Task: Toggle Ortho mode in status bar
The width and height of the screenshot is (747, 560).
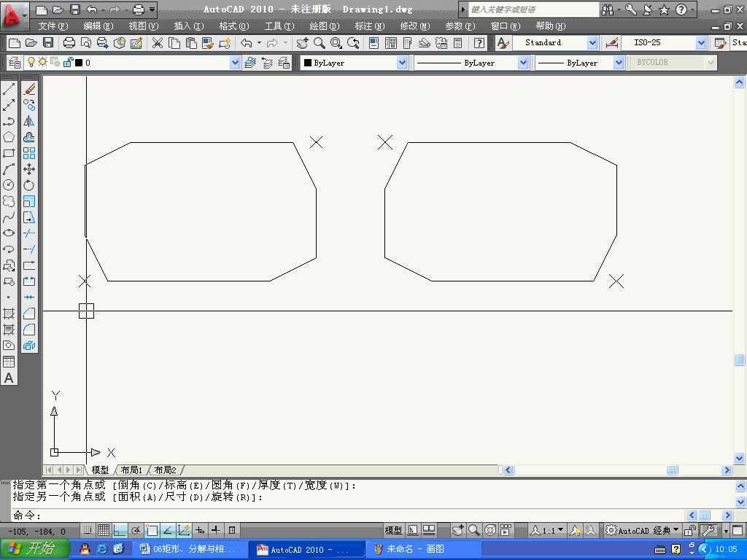Action: [120, 530]
